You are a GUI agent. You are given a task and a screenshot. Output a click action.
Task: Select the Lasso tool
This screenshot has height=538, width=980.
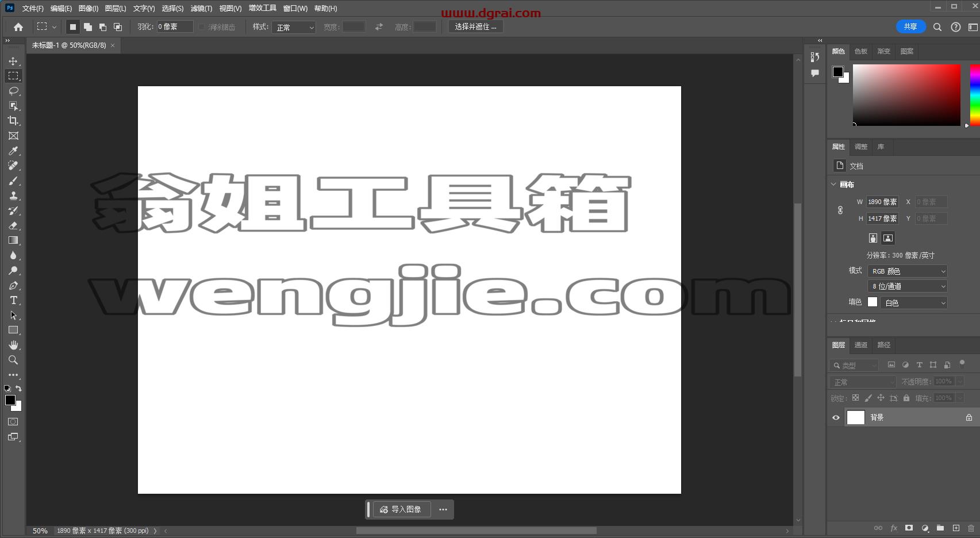(13, 91)
